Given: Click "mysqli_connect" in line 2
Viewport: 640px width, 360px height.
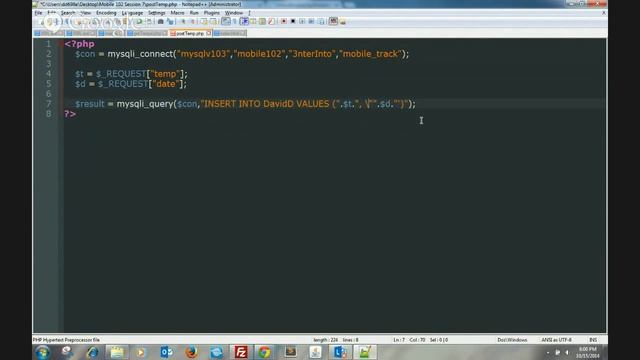Looking at the screenshot, I should pos(140,54).
